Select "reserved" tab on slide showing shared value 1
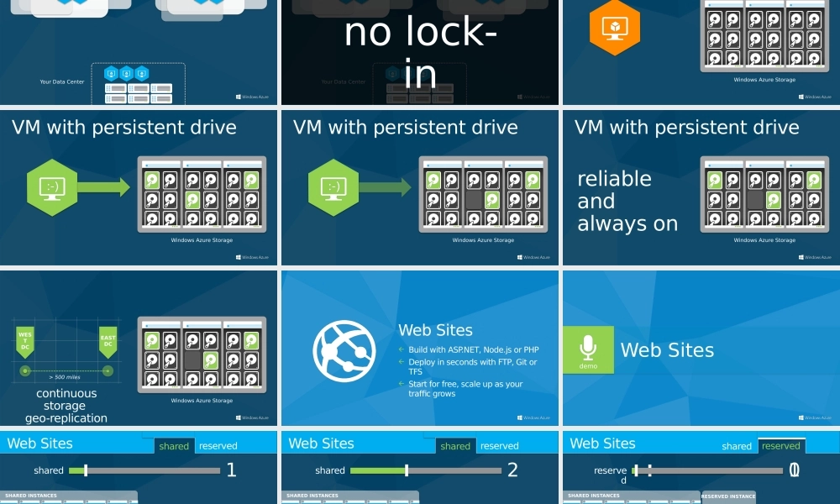 pos(218,446)
